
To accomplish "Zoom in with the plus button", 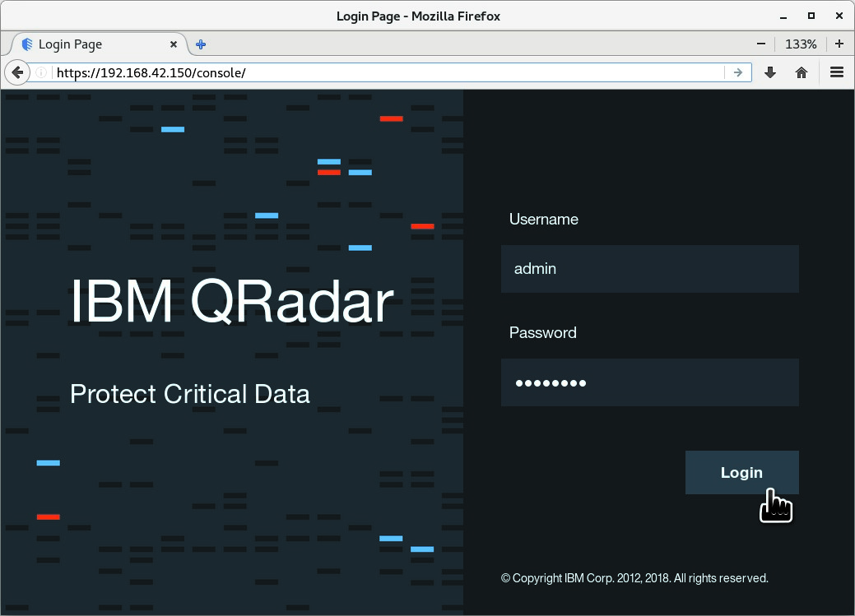I will pos(839,44).
